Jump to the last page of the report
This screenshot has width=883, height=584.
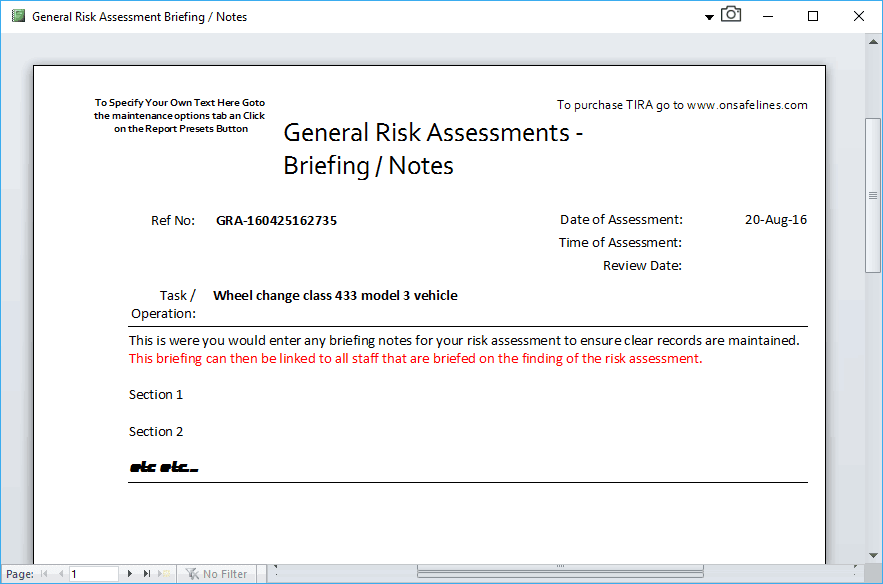[147, 574]
